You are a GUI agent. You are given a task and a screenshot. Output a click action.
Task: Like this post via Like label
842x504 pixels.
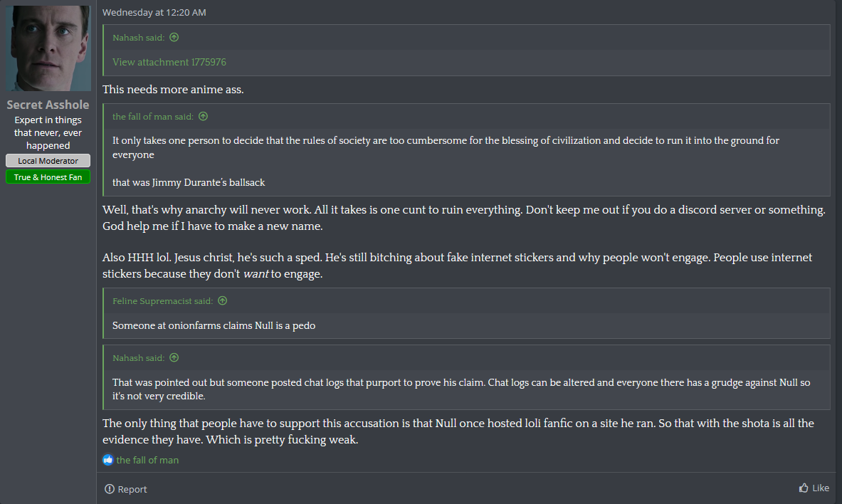pos(821,488)
